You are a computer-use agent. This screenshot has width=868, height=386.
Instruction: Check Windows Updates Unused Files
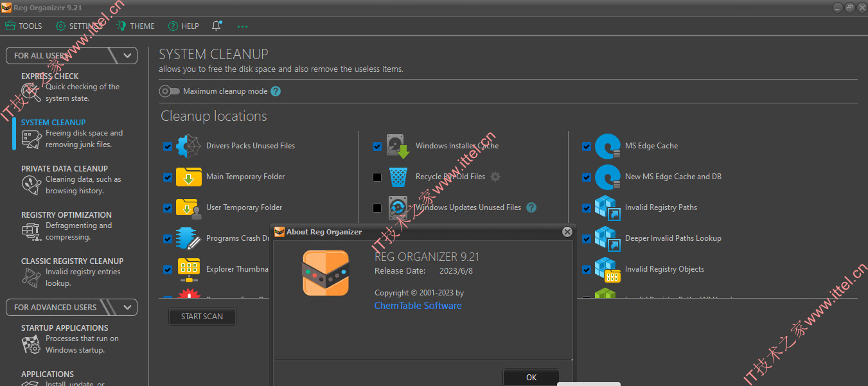pos(377,208)
